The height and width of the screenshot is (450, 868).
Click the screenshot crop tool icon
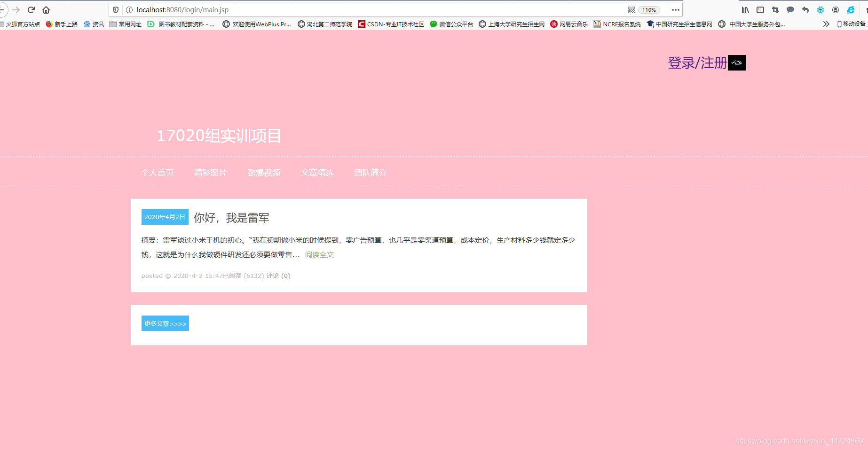point(775,10)
